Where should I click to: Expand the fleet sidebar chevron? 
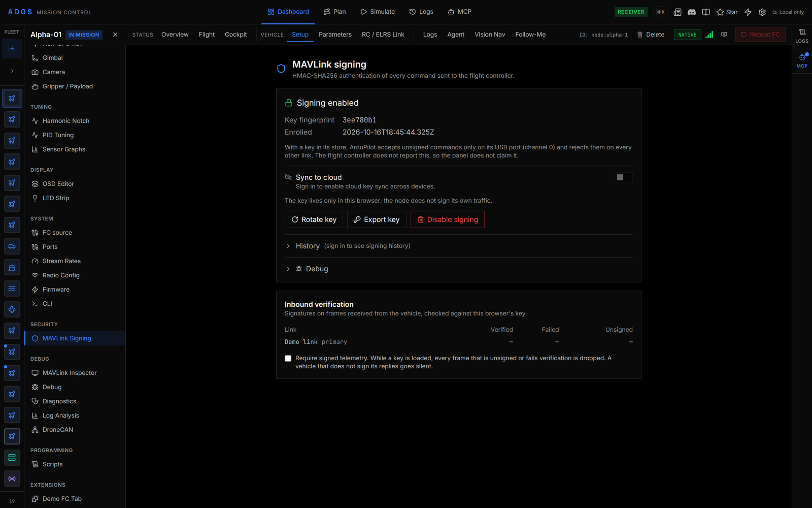point(12,71)
